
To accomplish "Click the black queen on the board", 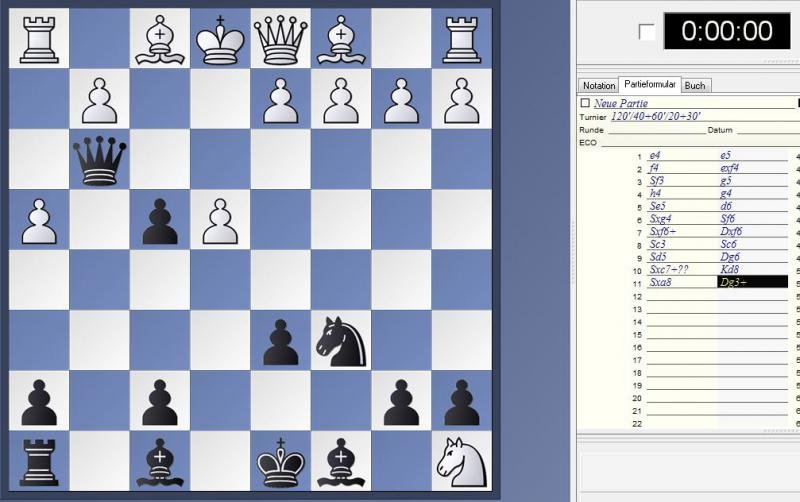I will (x=99, y=160).
